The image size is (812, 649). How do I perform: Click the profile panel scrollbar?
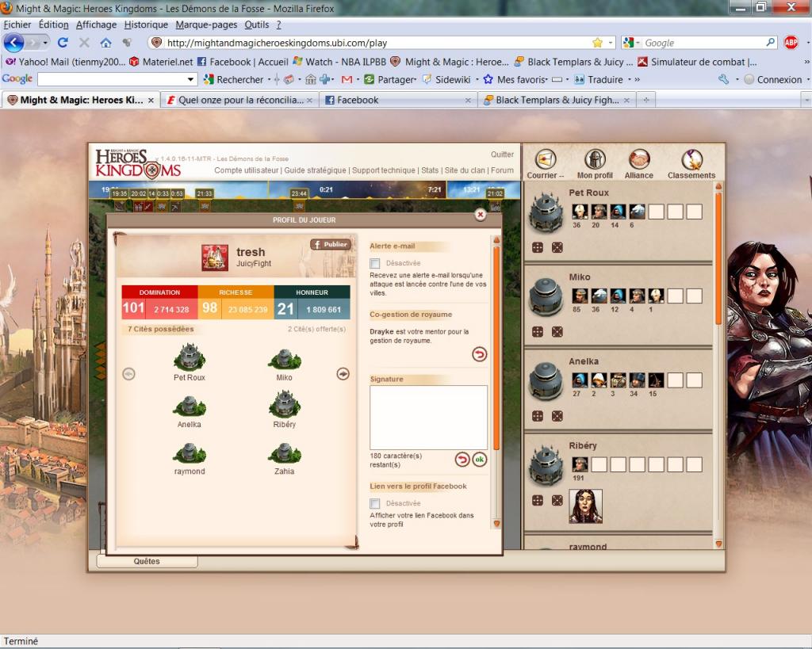[496, 347]
